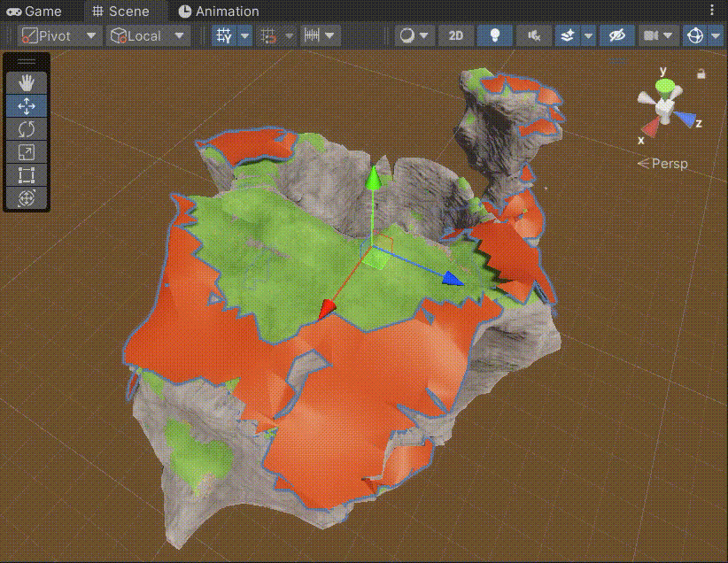Screen dimensions: 728x563
Task: Select the Move tool
Action: [27, 106]
